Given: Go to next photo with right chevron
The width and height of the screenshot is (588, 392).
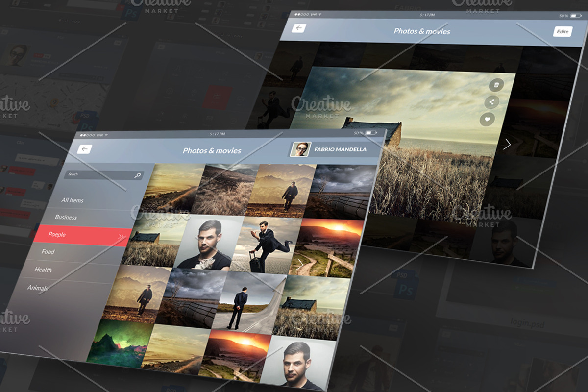Looking at the screenshot, I should [x=507, y=144].
